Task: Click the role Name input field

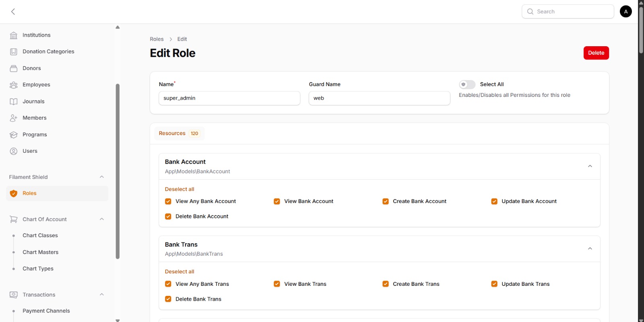Action: coord(229,98)
